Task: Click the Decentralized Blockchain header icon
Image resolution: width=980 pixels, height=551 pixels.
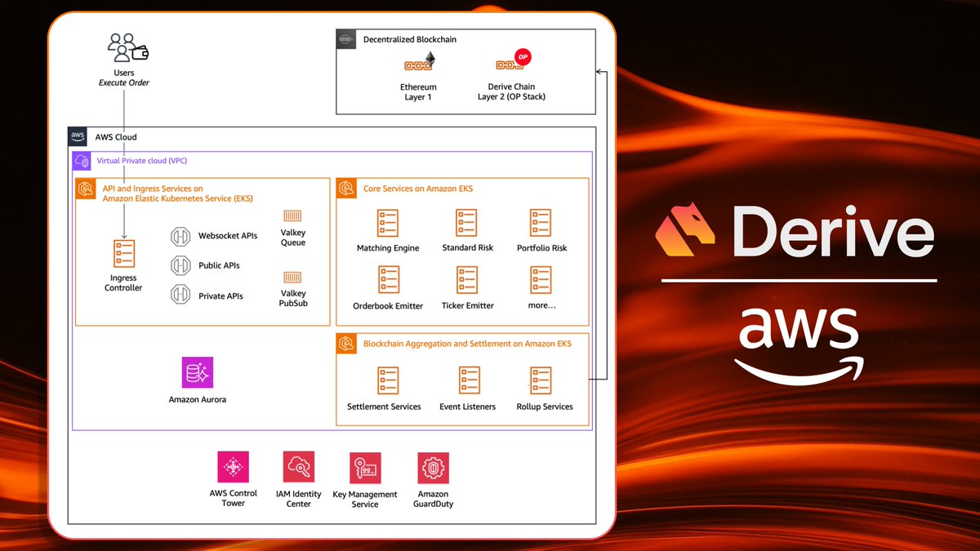Action: (346, 38)
